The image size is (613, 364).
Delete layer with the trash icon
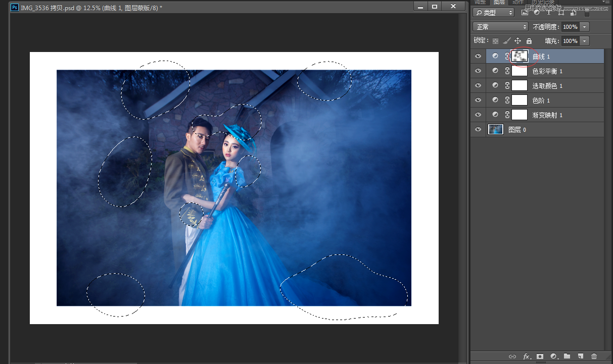click(594, 356)
